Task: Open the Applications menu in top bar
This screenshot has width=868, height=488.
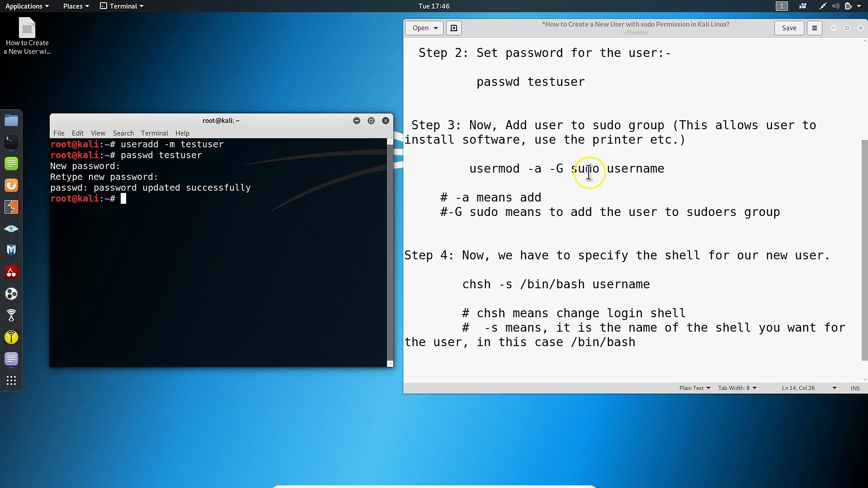Action: click(x=27, y=6)
